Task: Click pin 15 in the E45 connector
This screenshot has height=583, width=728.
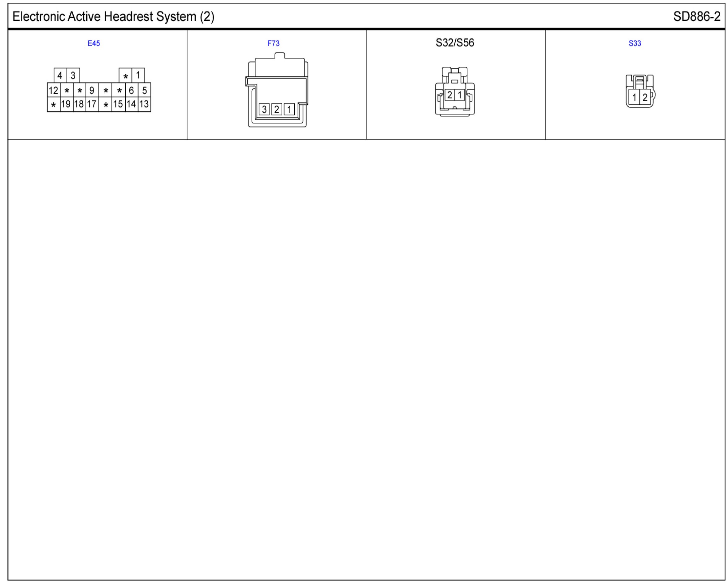Action: click(x=118, y=104)
